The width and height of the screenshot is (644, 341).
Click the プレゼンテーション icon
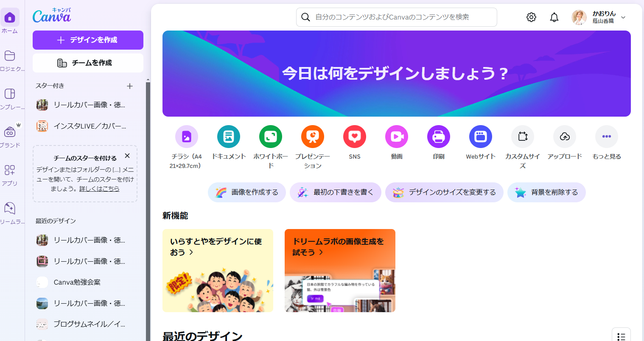pos(312,137)
